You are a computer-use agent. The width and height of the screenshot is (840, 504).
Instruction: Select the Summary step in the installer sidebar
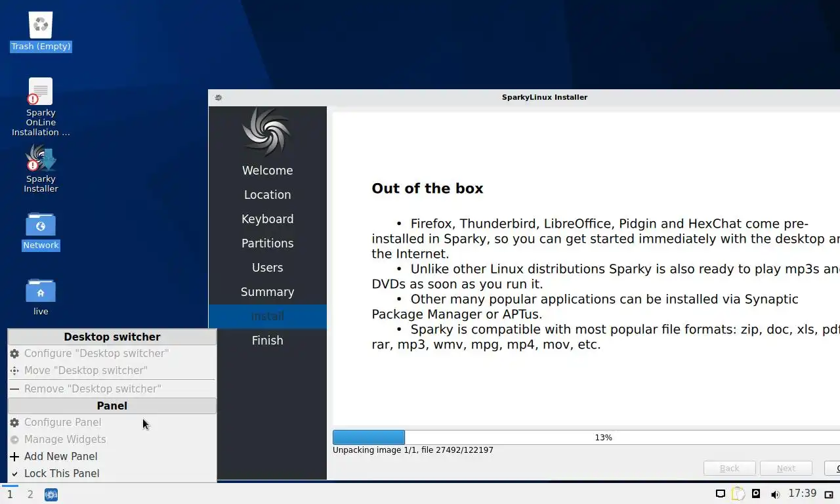tap(268, 292)
